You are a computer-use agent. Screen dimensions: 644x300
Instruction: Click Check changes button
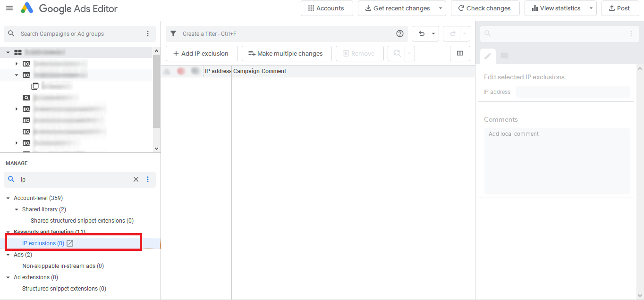(x=485, y=8)
